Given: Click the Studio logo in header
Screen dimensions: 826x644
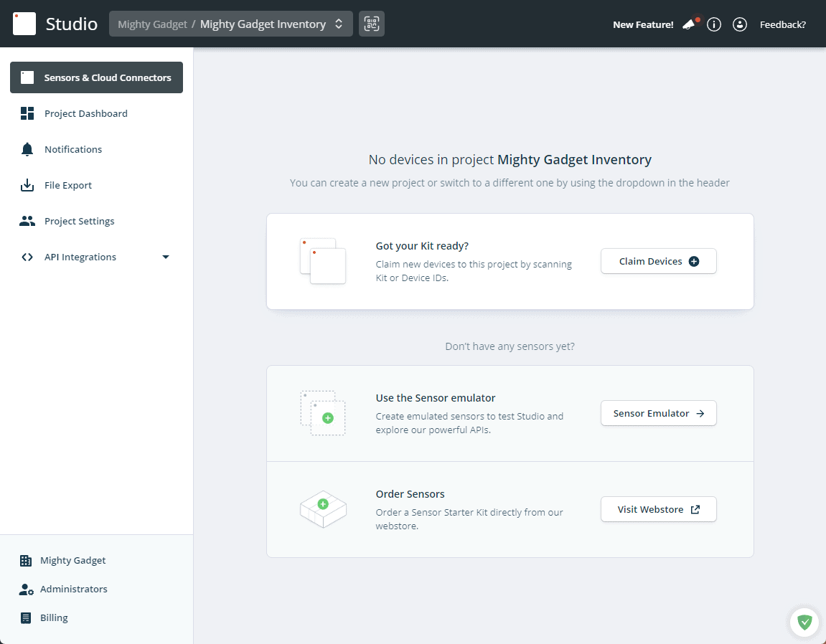Looking at the screenshot, I should (x=55, y=24).
